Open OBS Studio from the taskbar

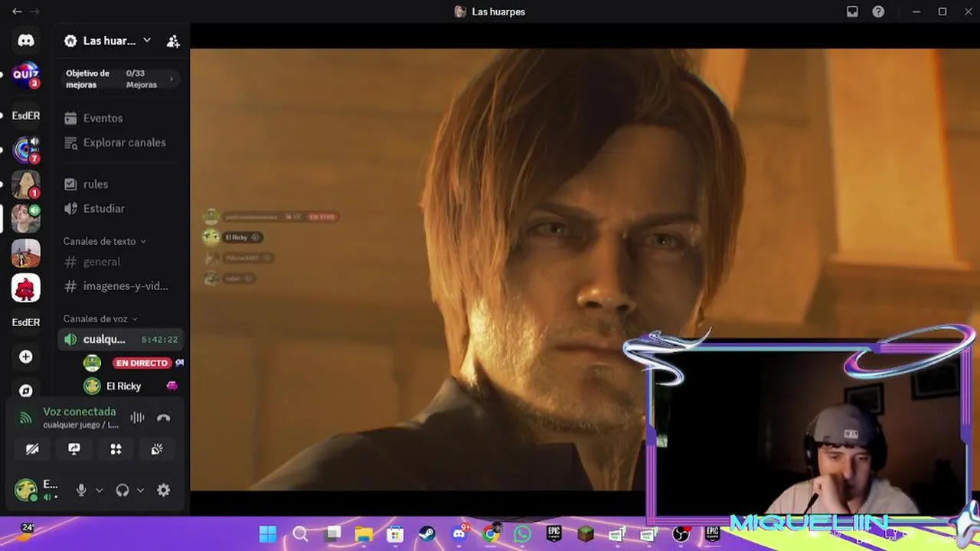pyautogui.click(x=681, y=533)
